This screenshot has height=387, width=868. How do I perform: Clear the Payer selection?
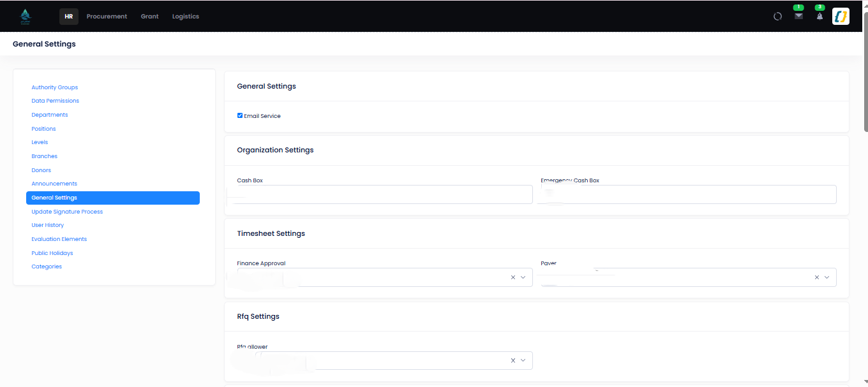click(817, 277)
